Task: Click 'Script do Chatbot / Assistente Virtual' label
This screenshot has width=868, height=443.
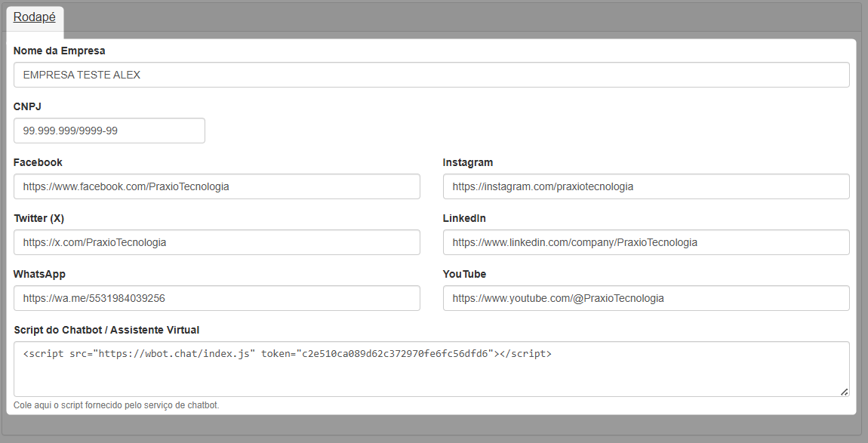Action: 106,331
